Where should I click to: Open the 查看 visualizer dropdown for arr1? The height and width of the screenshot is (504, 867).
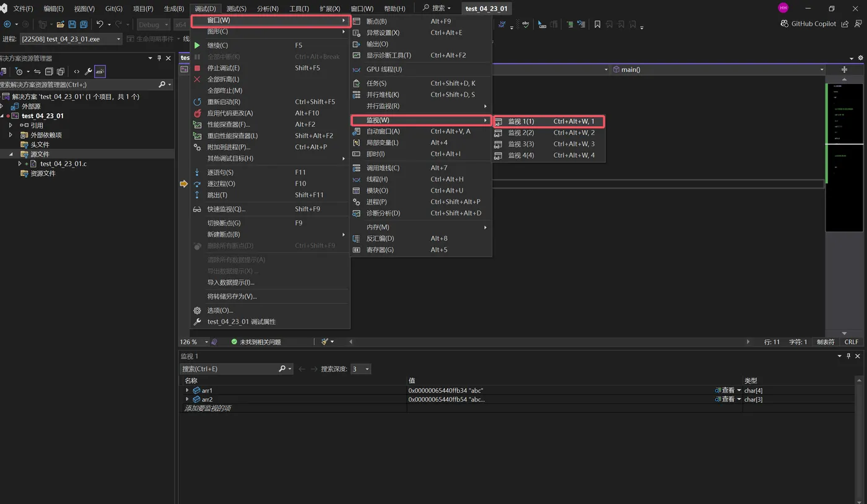pyautogui.click(x=739, y=391)
